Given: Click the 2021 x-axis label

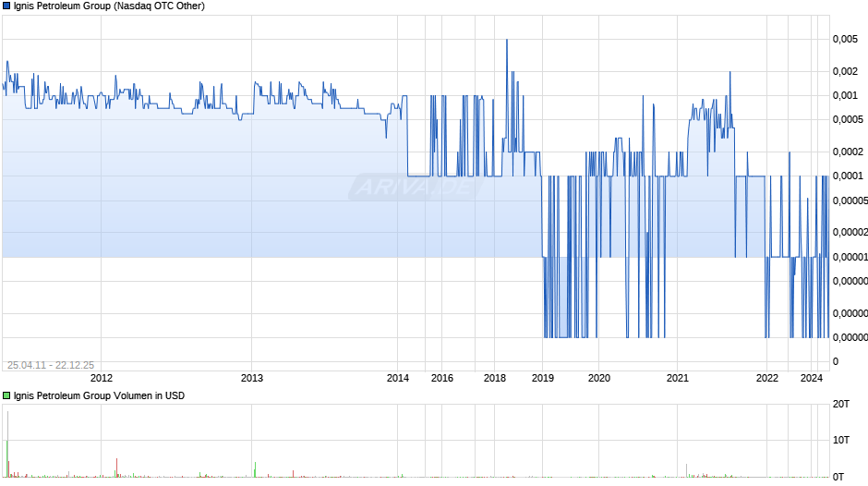Looking at the screenshot, I should coord(678,378).
